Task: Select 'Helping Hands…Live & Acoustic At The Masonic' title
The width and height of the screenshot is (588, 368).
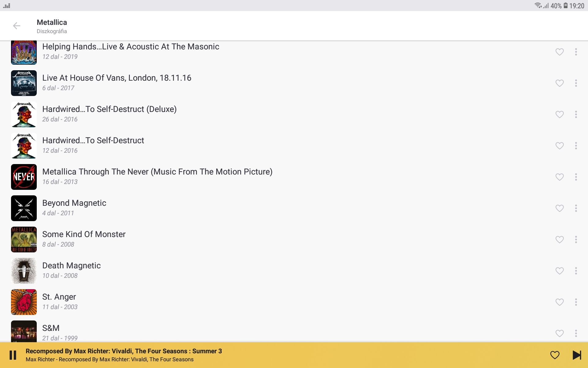Action: 131,47
